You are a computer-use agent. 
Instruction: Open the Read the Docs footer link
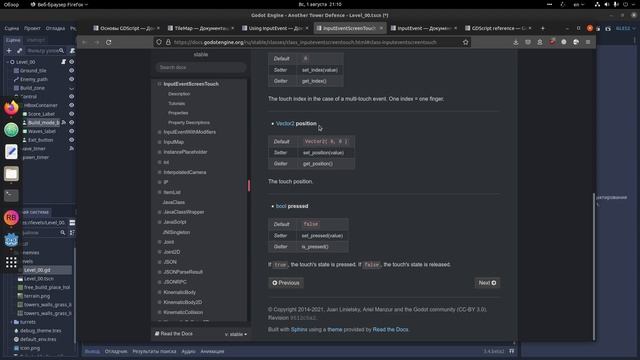coord(390,329)
